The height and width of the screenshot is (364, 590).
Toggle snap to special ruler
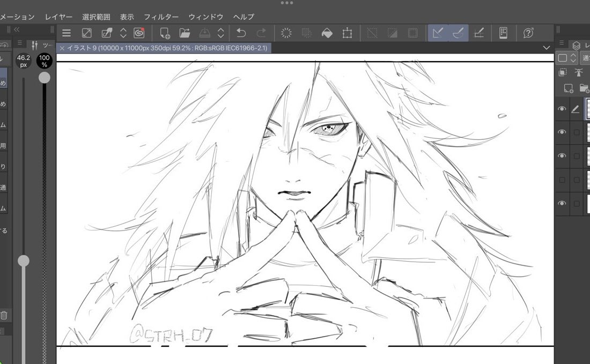[x=458, y=33]
